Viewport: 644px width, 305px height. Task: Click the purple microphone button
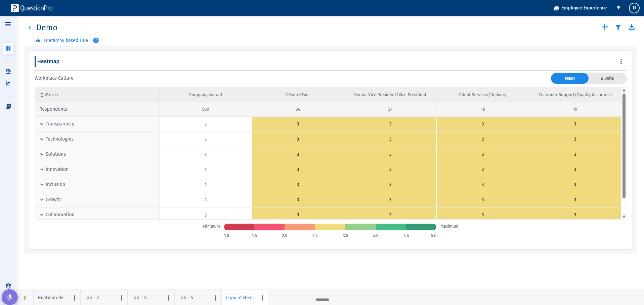pos(10,297)
